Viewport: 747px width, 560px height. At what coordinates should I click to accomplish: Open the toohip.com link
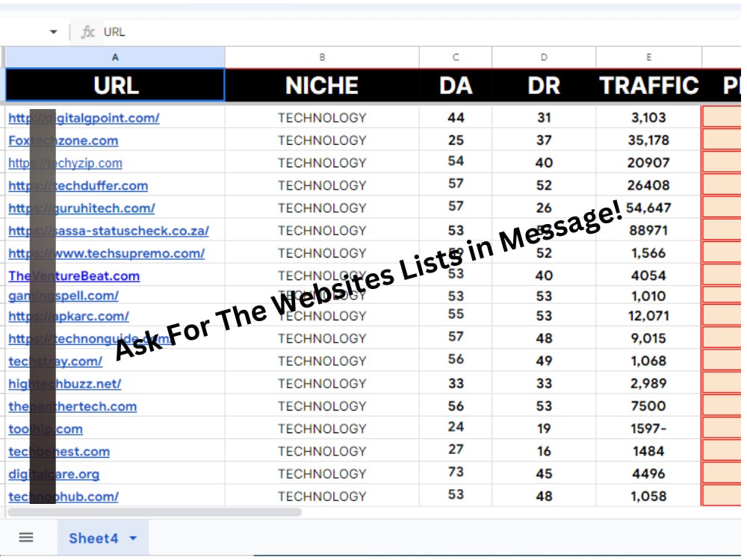click(x=46, y=429)
